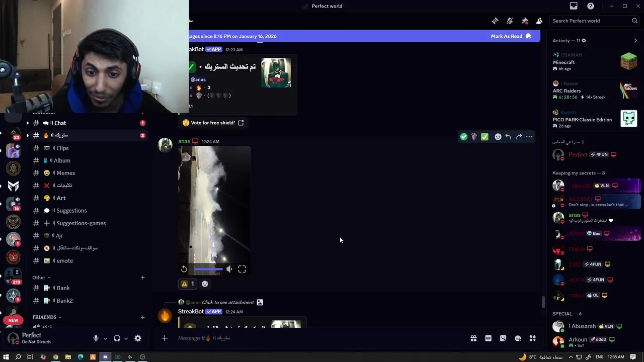Screen dimensions: 644x362
Task: Toggle microphone mute in user panel
Action: pyautogui.click(x=96, y=338)
